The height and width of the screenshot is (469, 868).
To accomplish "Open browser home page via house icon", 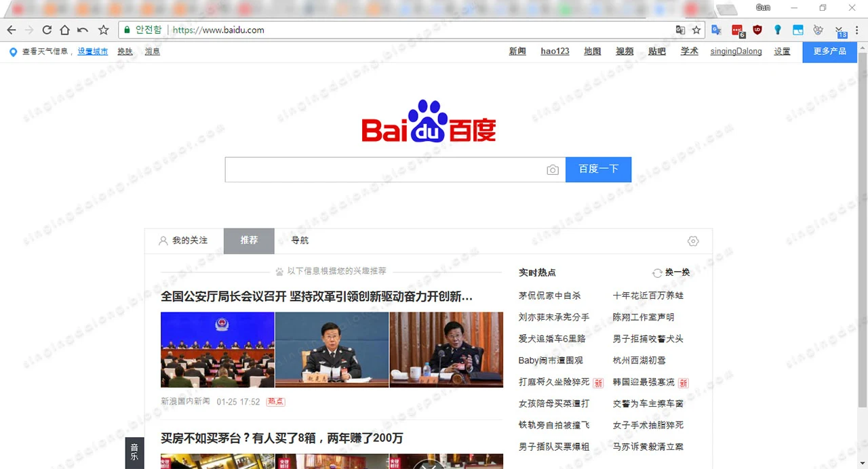I will (64, 30).
